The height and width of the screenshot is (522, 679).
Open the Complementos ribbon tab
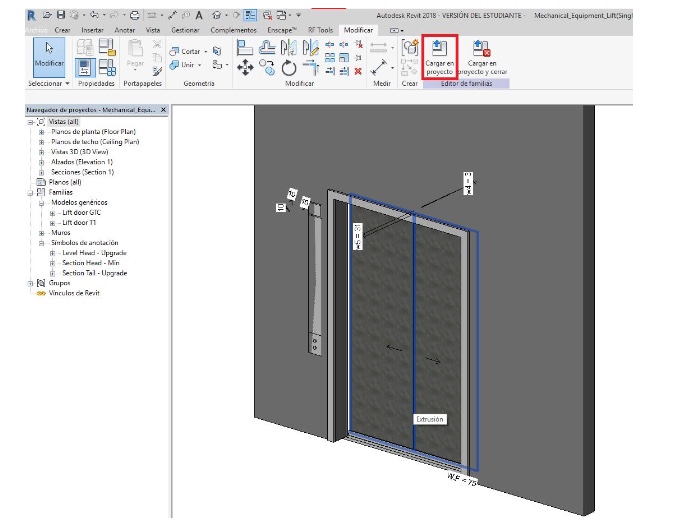click(233, 30)
